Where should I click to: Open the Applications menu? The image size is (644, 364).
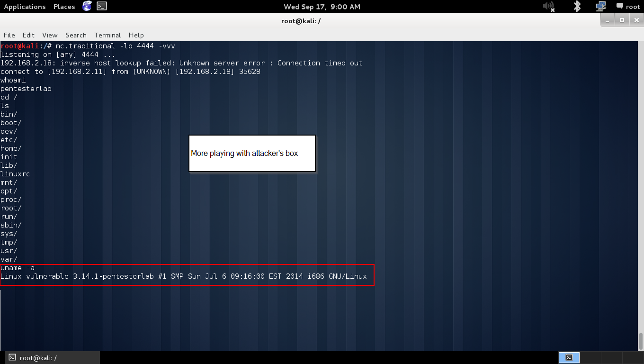pyautogui.click(x=25, y=7)
